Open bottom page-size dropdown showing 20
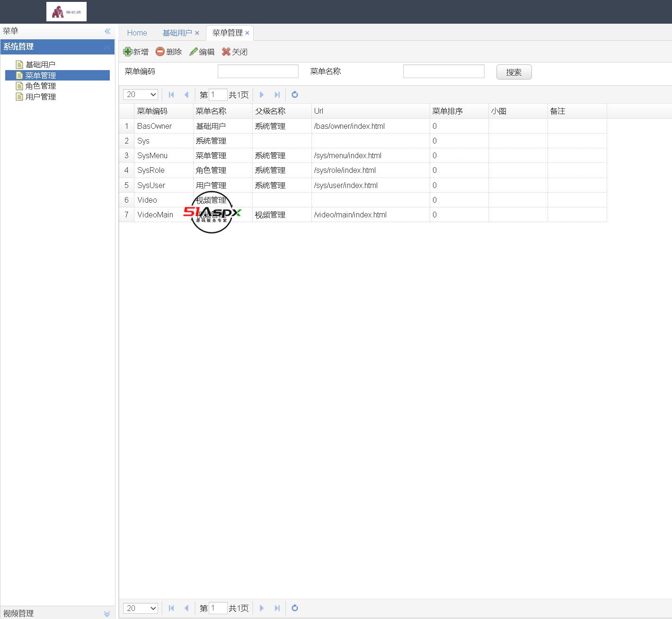 pyautogui.click(x=141, y=608)
